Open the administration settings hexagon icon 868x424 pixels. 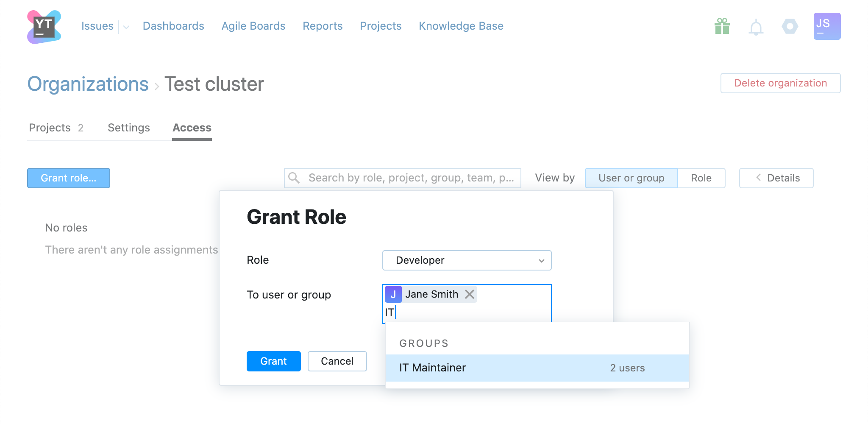(x=790, y=26)
